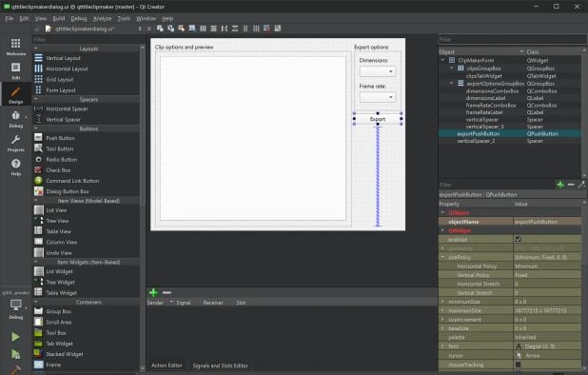Pick the Push Button widget

coord(60,138)
